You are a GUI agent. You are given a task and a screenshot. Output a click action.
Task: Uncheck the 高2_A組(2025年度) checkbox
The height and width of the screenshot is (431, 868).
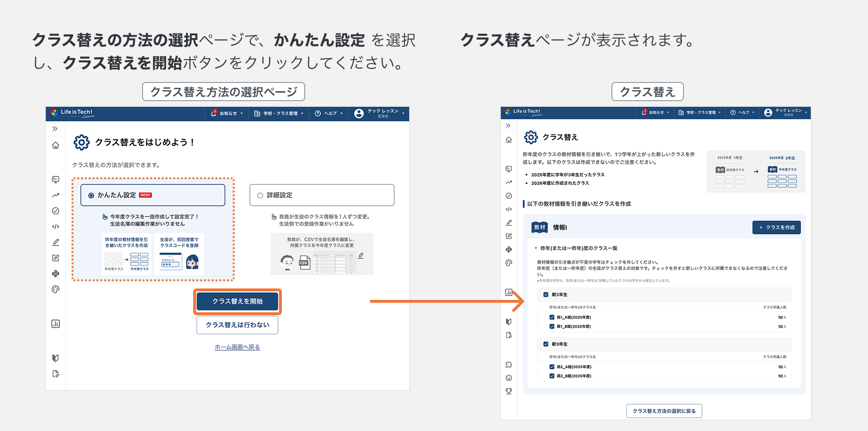click(552, 367)
